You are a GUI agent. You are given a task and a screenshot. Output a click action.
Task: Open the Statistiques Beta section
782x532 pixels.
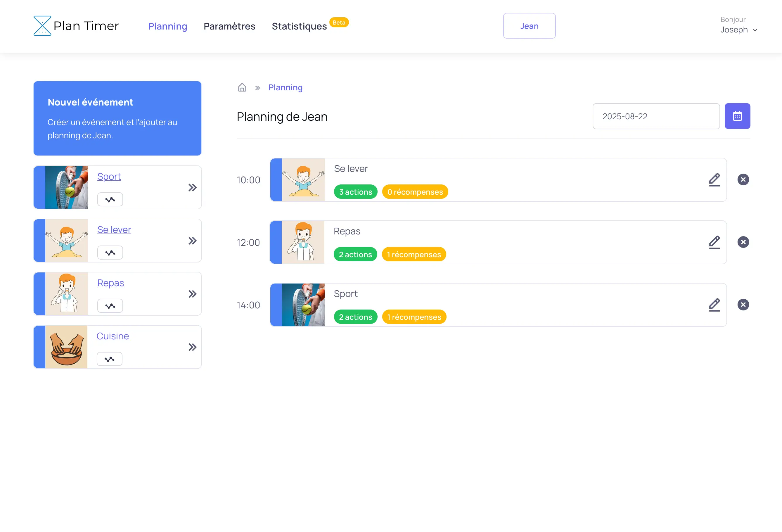[299, 26]
